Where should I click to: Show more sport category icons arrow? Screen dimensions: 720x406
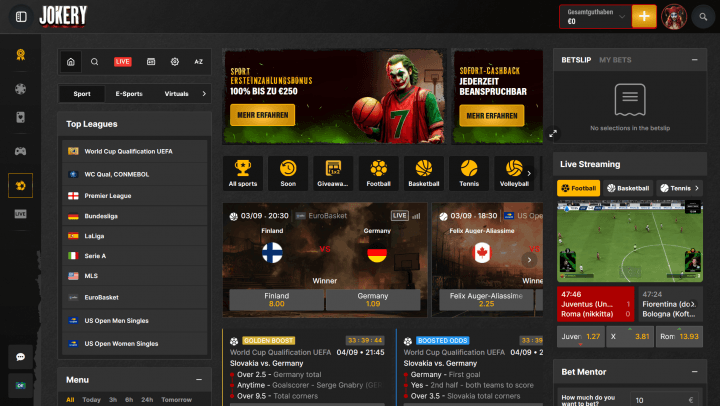[x=529, y=173]
